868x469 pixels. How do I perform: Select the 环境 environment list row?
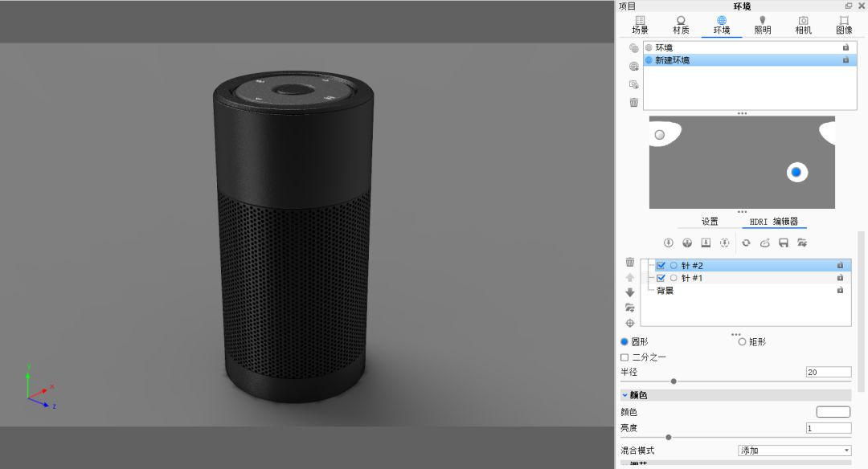click(750, 47)
